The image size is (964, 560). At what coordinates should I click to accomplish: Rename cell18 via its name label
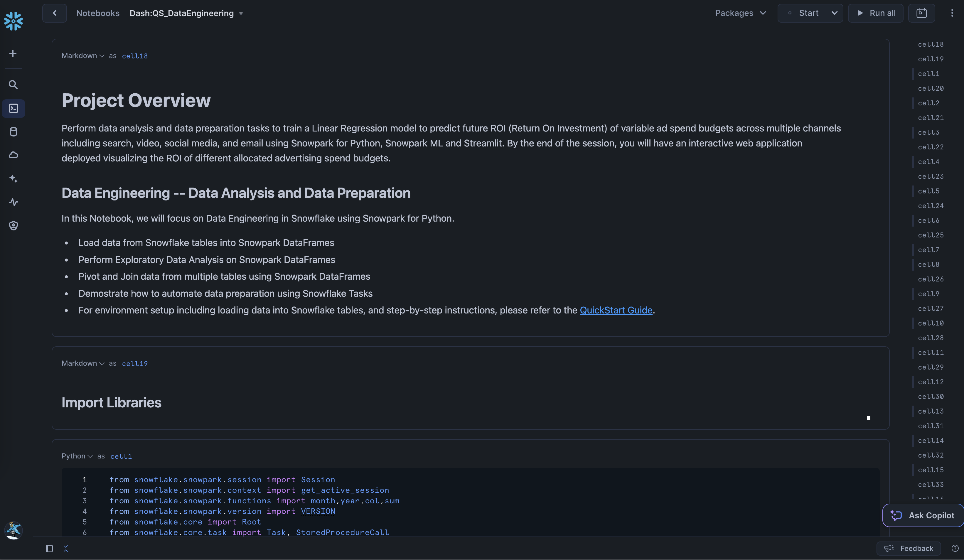(135, 56)
